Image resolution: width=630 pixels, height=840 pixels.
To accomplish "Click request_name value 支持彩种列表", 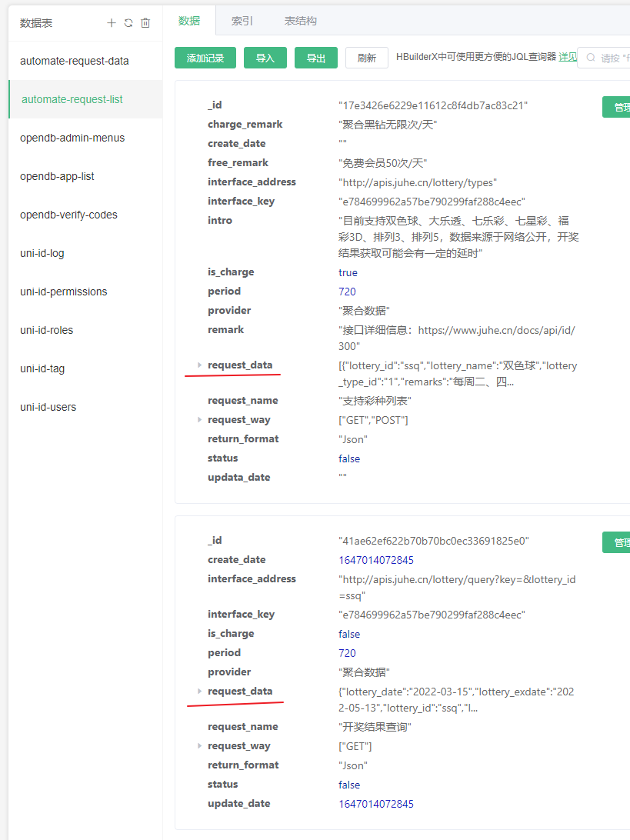I will 375,401.
